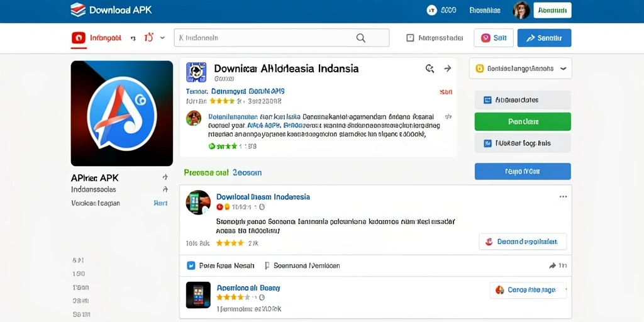
Task: Click the clock icon under "Downloal Dlsam Indaresia"
Action: [262, 207]
